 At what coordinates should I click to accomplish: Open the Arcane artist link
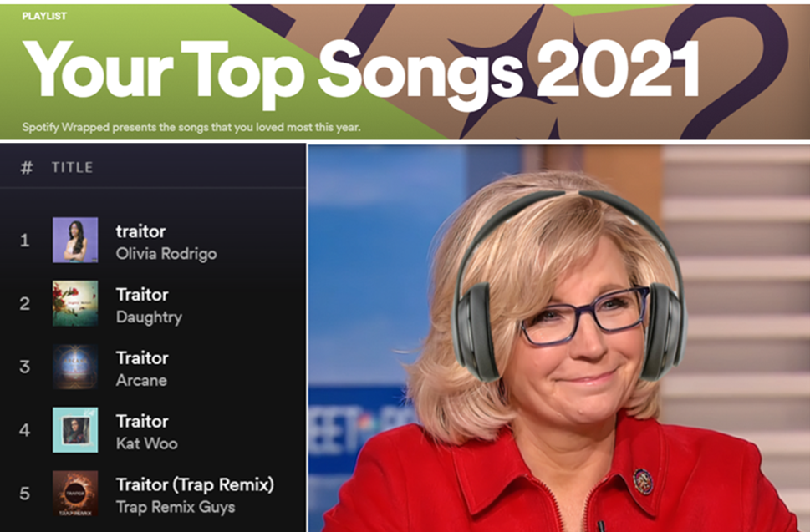tap(141, 380)
